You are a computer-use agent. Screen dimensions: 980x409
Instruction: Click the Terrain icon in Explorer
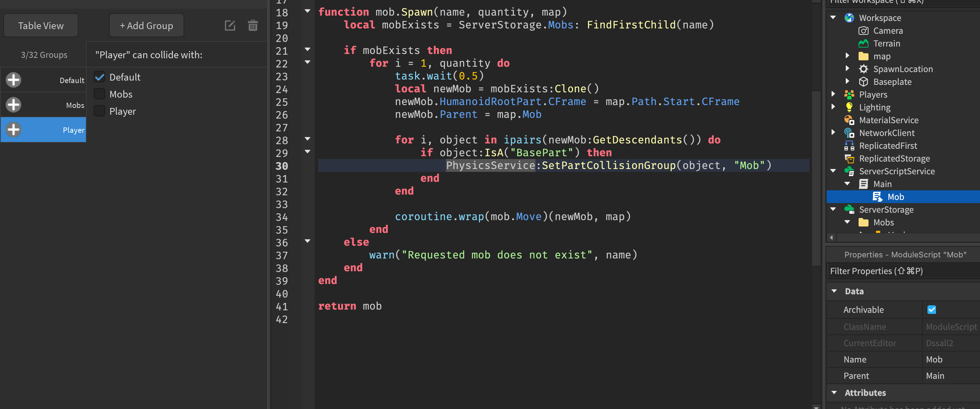tap(864, 43)
